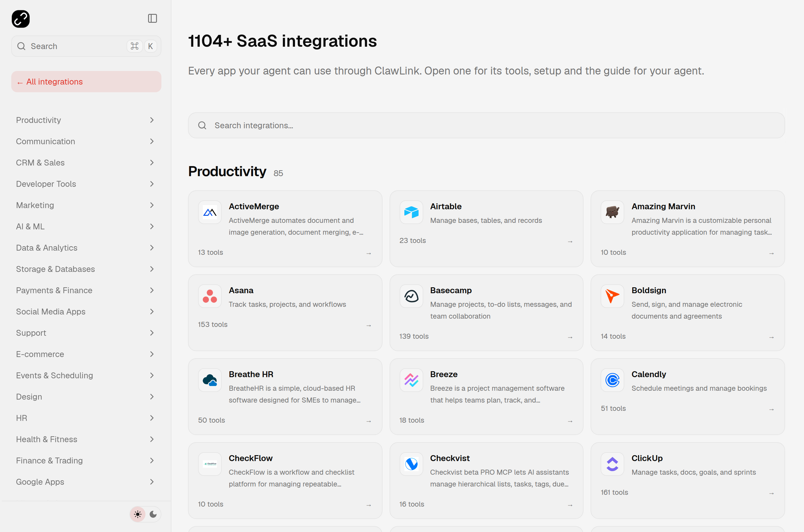Click 'Manage tasks, docs, goals, and sprints'

(x=693, y=472)
